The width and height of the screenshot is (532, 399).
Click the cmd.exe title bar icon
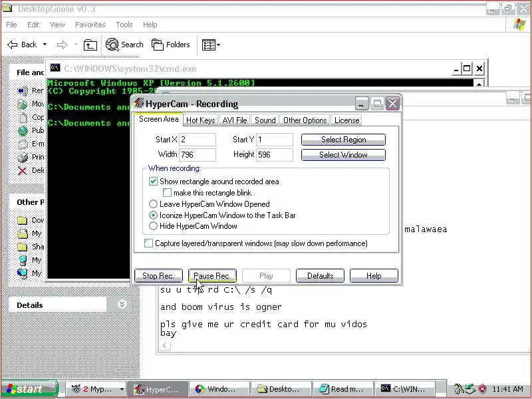[x=55, y=68]
